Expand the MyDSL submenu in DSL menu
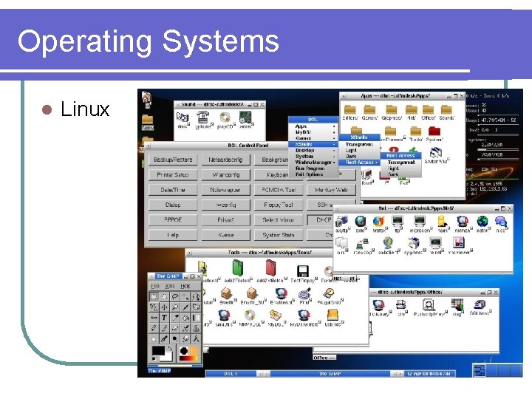The height and width of the screenshot is (399, 532). 313,132
